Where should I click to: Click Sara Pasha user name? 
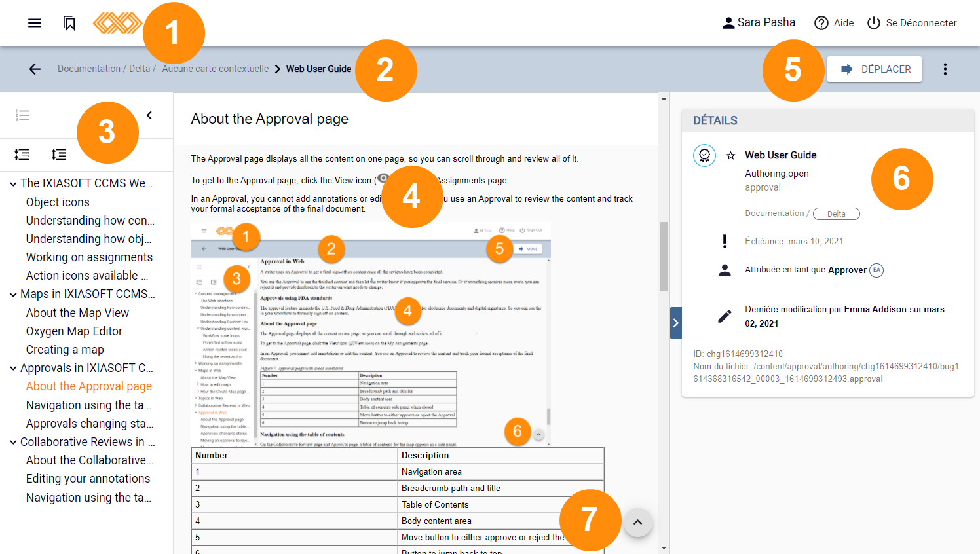click(766, 22)
